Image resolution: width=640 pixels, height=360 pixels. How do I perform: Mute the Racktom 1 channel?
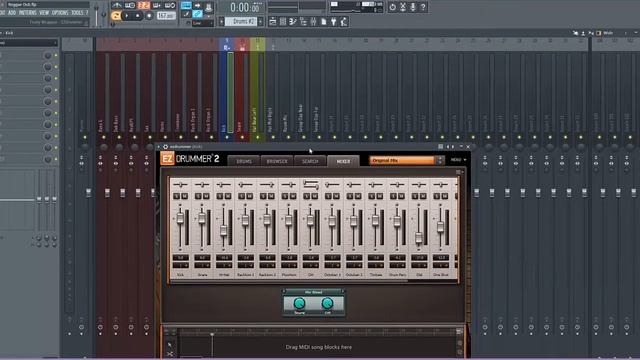[249, 196]
